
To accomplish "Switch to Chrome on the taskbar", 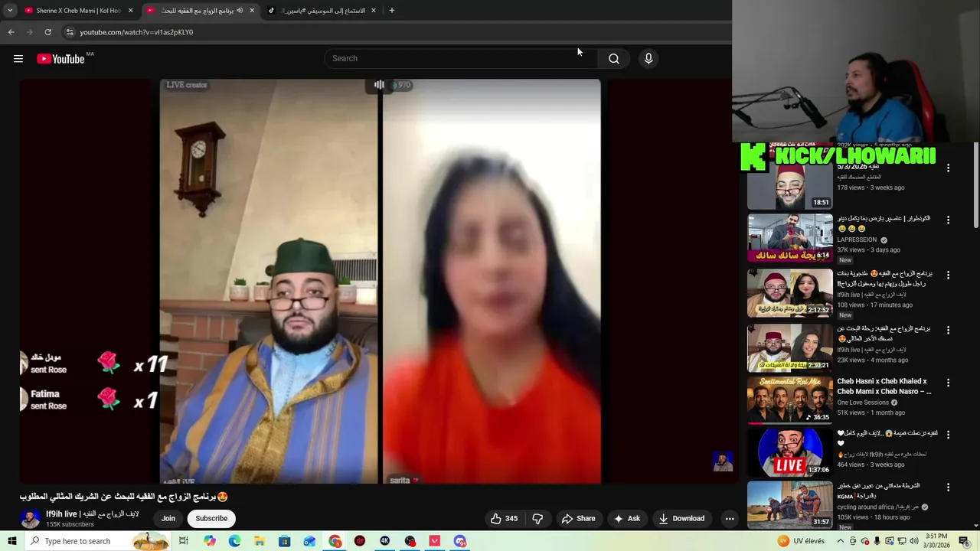I will [x=335, y=541].
